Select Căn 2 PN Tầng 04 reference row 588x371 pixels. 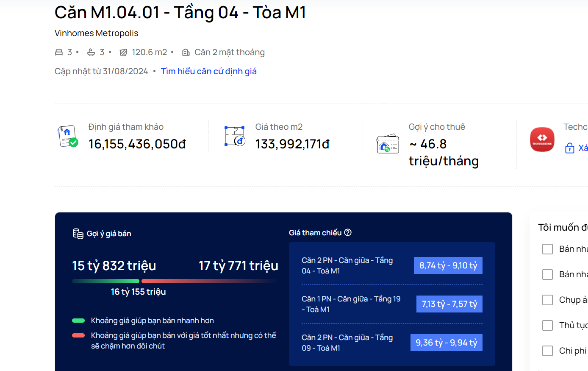(x=392, y=265)
